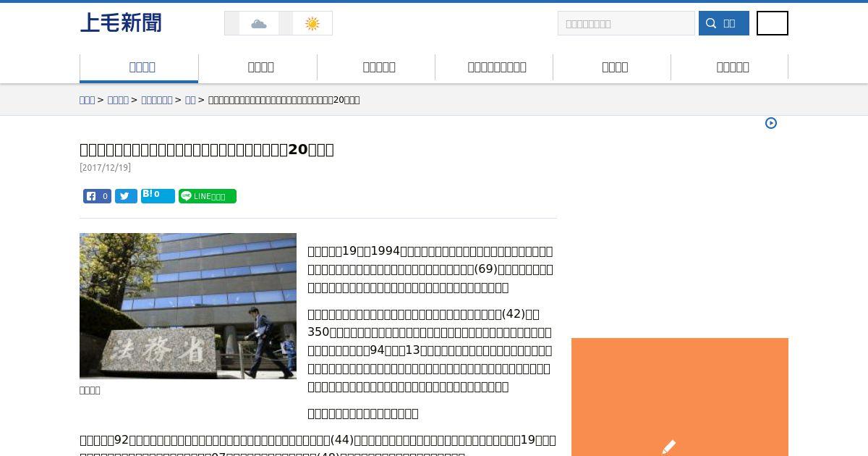Open the 法務省 building article photo
The image size is (868, 456).
[188, 306]
